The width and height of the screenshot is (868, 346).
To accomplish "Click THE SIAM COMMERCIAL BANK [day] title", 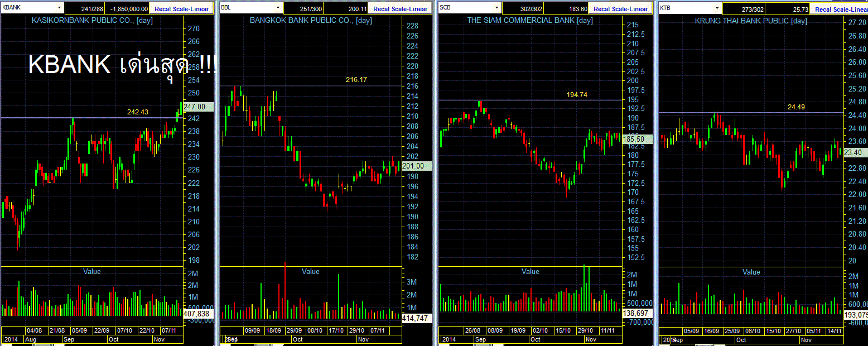I will point(530,21).
